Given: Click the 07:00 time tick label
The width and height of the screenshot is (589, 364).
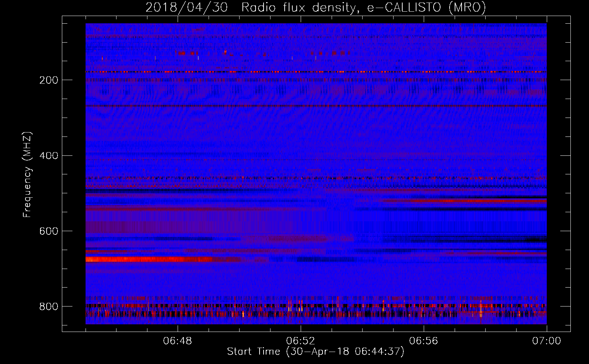Looking at the screenshot, I should click(546, 341).
